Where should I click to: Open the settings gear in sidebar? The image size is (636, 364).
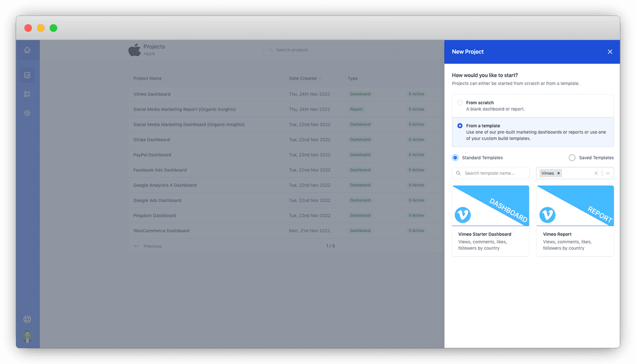[27, 113]
